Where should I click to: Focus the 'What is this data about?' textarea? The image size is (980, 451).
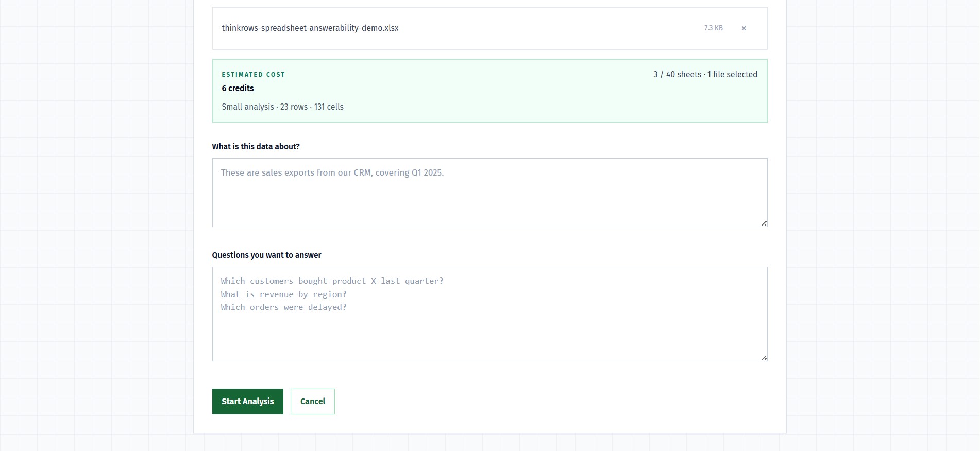click(490, 193)
